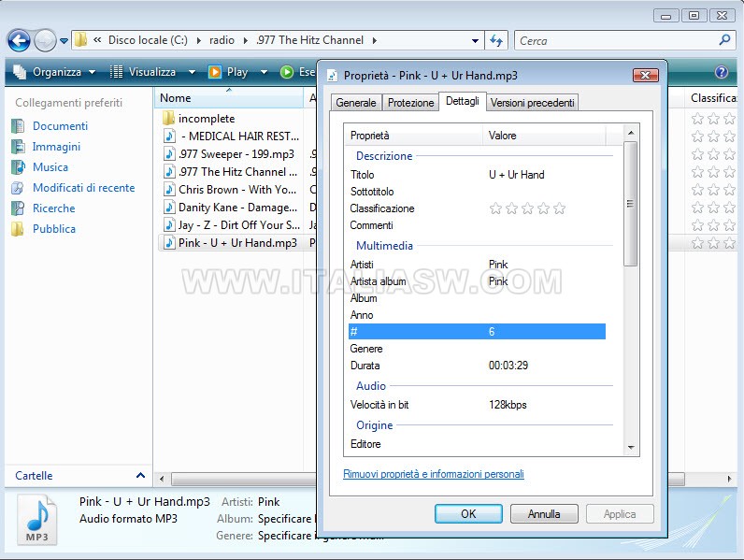
Task: Click the Ricerche icon in sidebar
Action: point(18,208)
